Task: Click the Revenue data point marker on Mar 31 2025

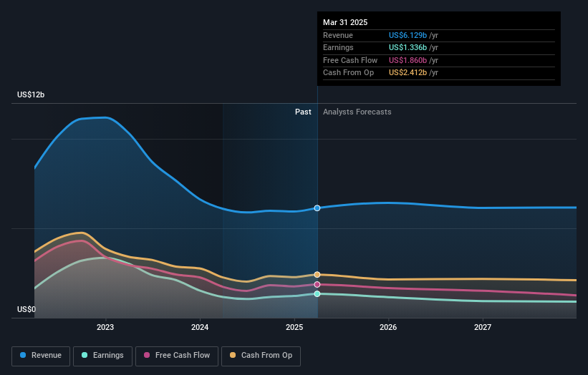Action: point(317,208)
